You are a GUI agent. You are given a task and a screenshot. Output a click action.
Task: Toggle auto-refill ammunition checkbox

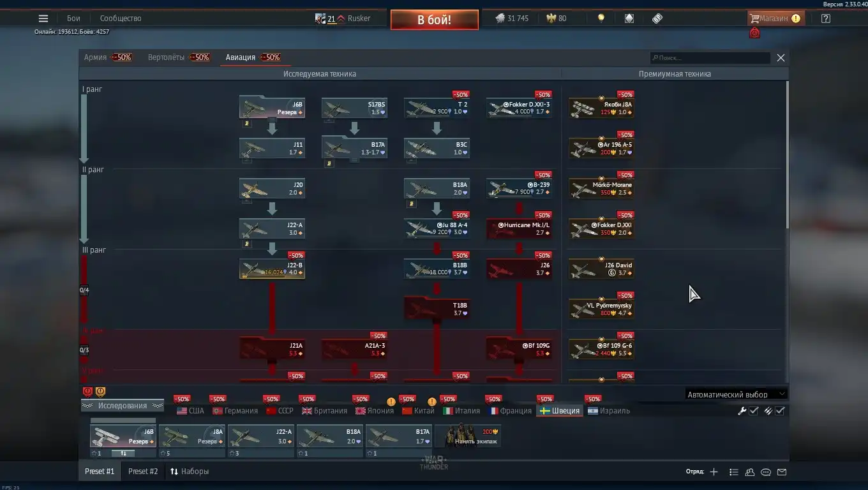[x=780, y=411]
